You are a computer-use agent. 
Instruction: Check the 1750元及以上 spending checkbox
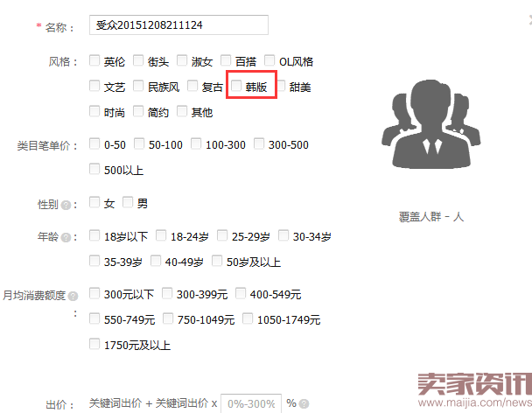(x=94, y=344)
